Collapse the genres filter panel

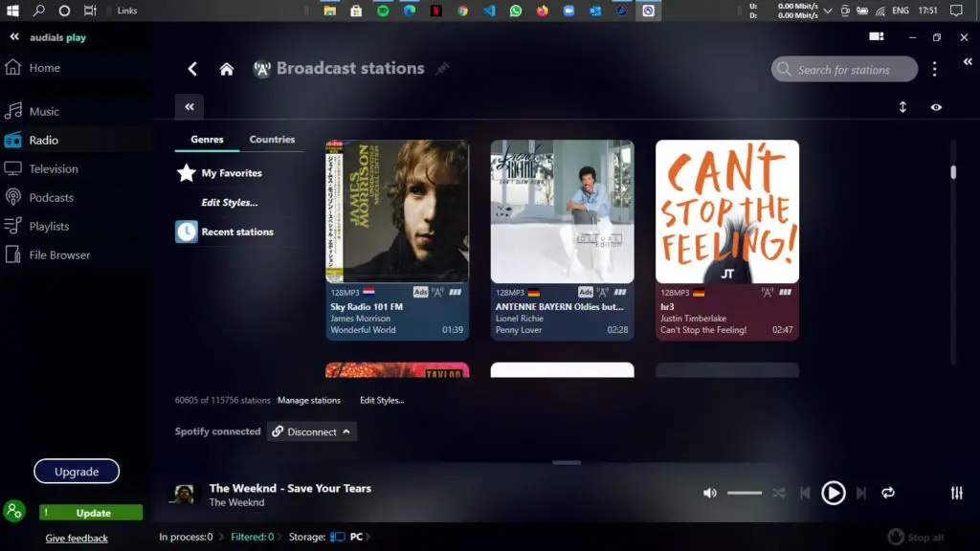[189, 107]
